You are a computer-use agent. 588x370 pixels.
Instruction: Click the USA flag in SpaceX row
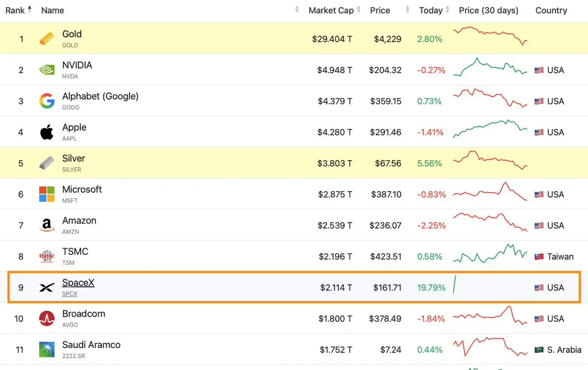[x=539, y=288]
